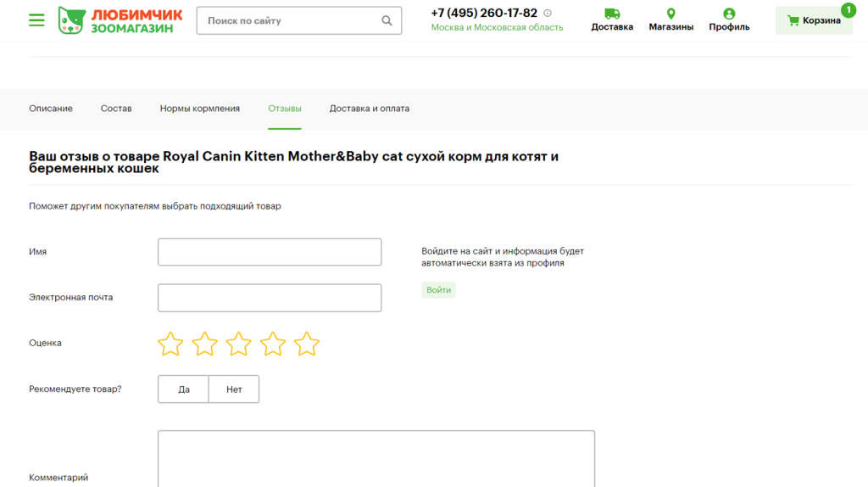Click the Москва и Московская область link

pos(497,27)
